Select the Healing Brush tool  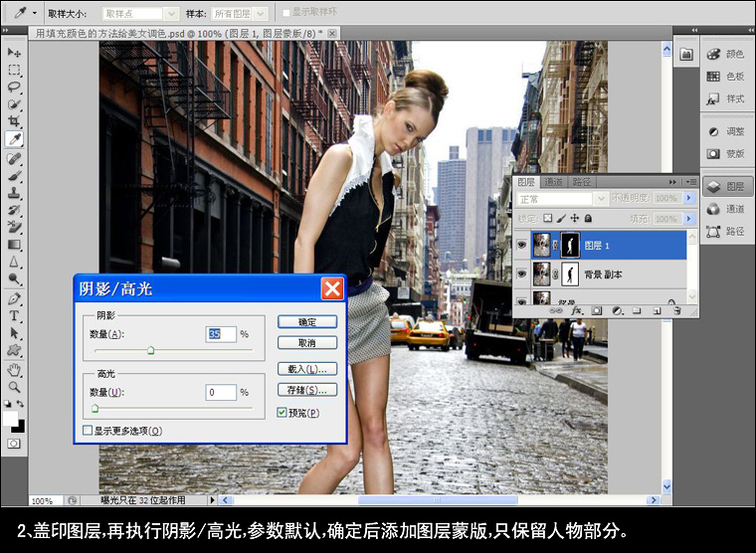point(14,158)
